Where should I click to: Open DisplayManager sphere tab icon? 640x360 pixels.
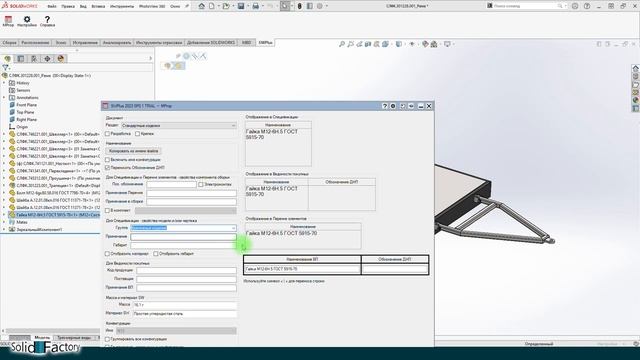(x=61, y=59)
